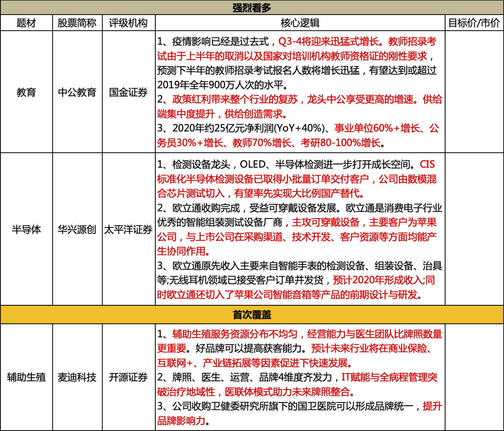Click the 核心逻辑 column header

[x=300, y=23]
